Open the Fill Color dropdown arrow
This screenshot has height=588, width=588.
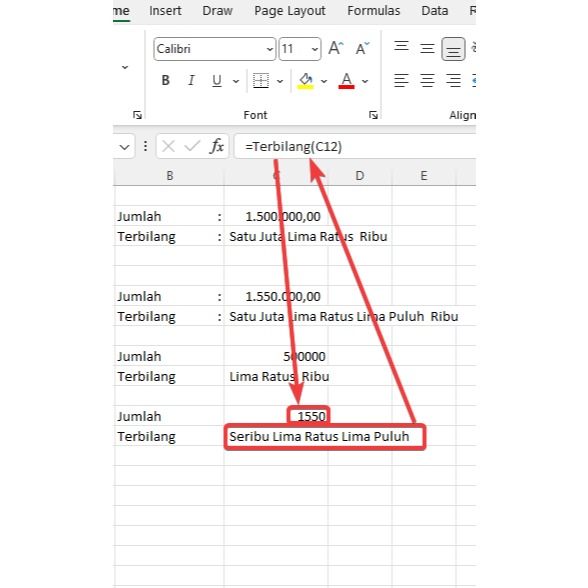[x=324, y=81]
